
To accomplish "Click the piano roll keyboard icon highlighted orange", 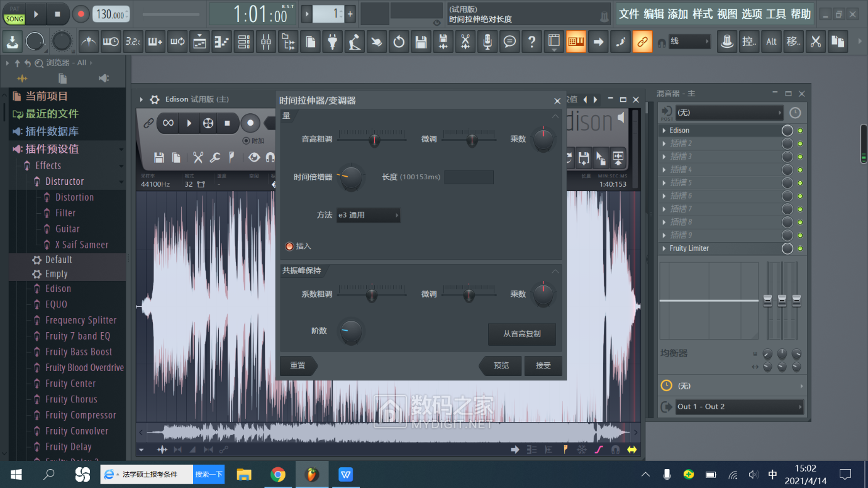I will pyautogui.click(x=576, y=42).
